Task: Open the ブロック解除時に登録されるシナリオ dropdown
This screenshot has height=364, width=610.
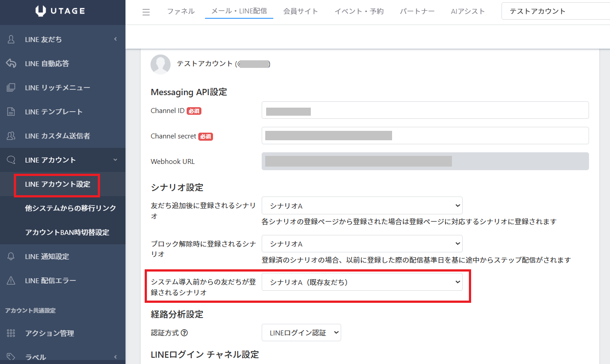Action: [362, 244]
